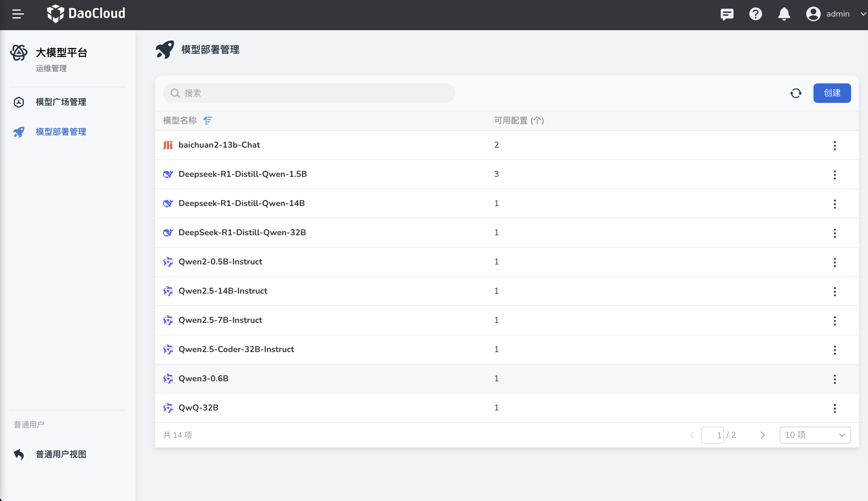Edit the current page number field
This screenshot has height=501, width=868.
(x=713, y=435)
